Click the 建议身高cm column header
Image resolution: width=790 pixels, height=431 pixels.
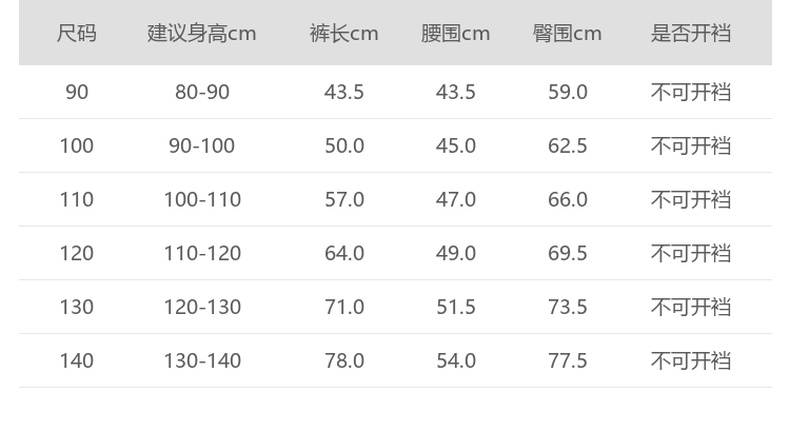[x=202, y=33]
